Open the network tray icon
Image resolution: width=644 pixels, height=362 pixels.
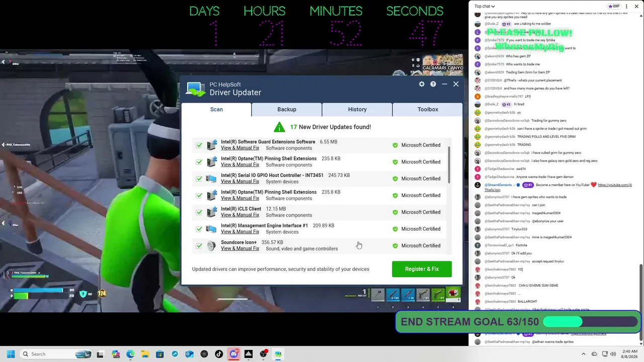pyautogui.click(x=605, y=354)
